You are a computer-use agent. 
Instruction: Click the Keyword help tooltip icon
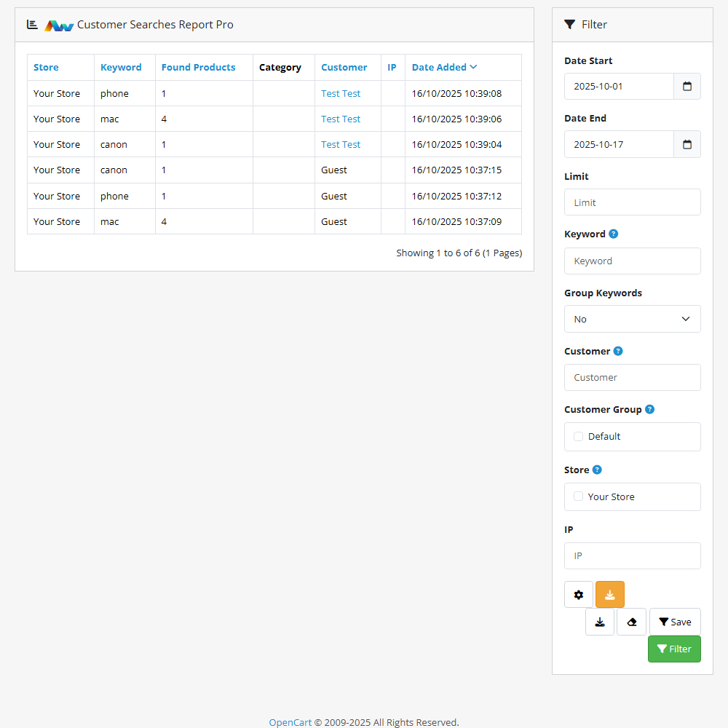point(614,234)
